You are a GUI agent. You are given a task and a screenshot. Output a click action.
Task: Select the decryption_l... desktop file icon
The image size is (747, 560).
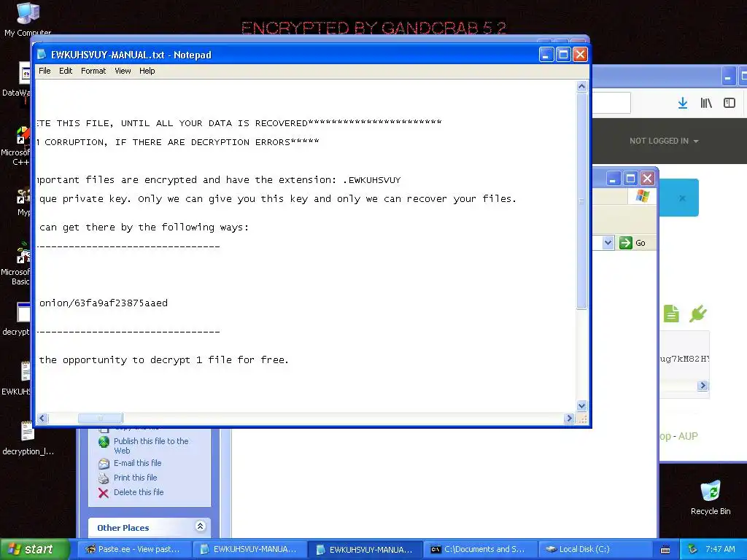(x=28, y=438)
